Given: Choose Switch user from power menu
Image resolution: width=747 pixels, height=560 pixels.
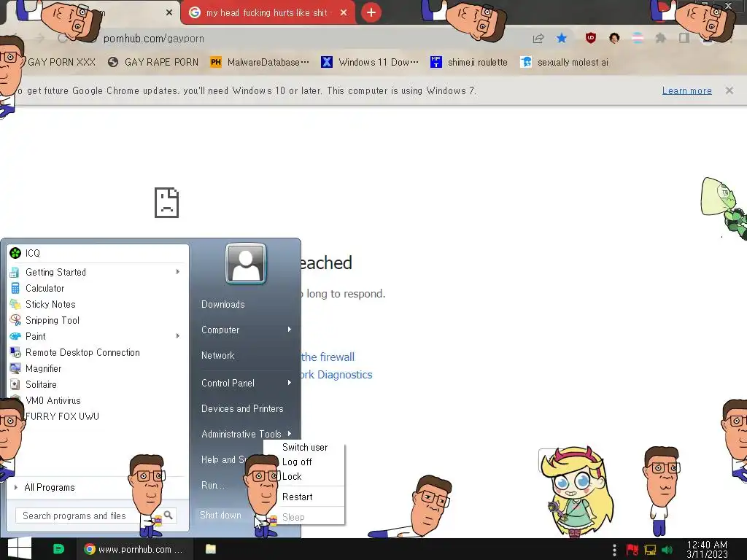Looking at the screenshot, I should 305,447.
